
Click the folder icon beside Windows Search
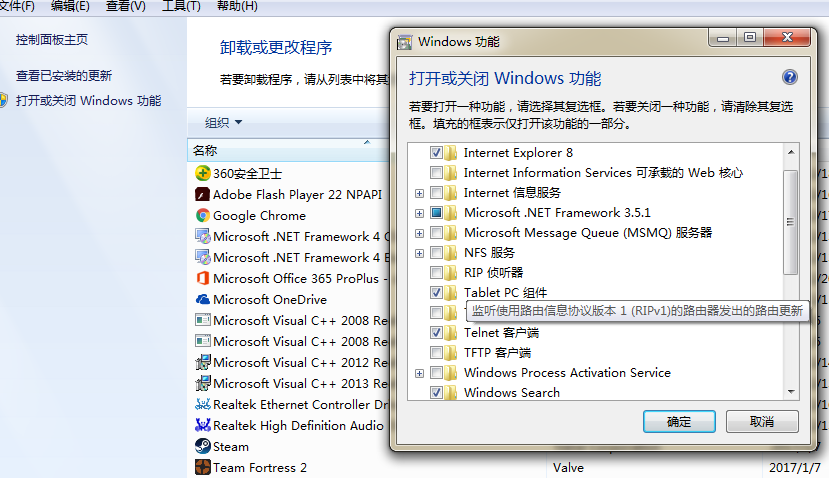[451, 393]
